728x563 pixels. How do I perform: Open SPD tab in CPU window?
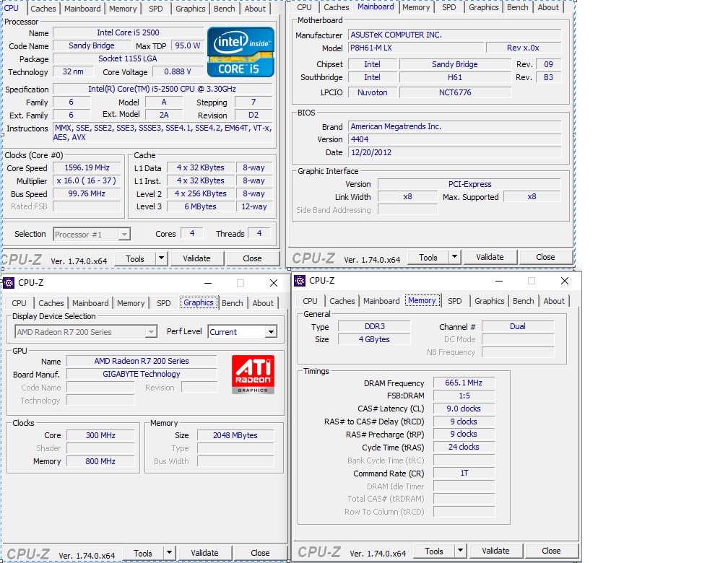tap(156, 9)
